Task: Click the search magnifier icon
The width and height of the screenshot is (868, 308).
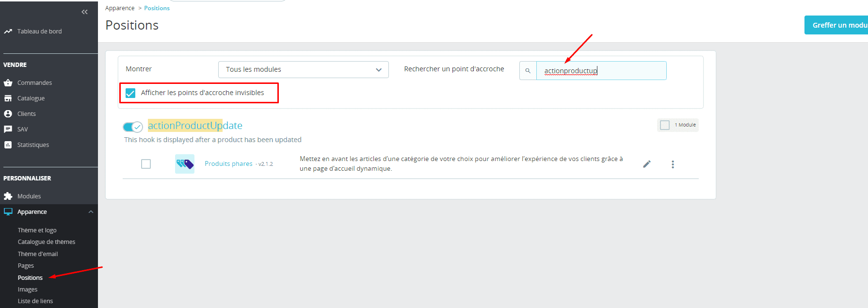Action: pos(528,71)
